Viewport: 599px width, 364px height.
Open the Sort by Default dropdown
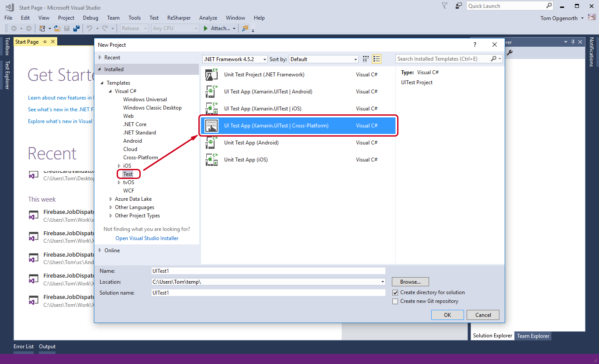click(x=324, y=59)
